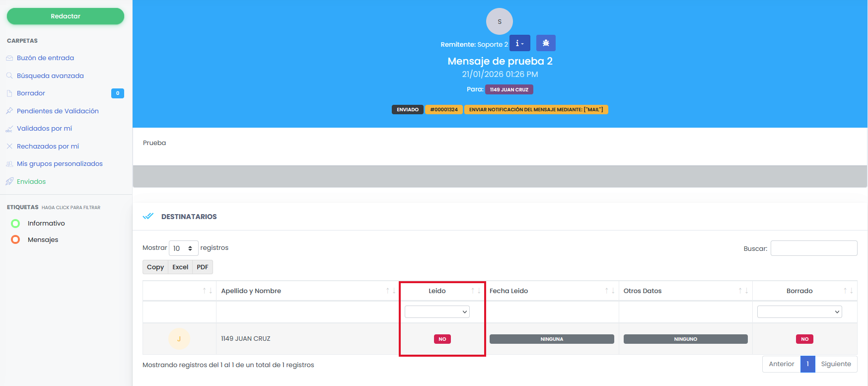This screenshot has width=868, height=386.
Task: Click the document icon next to Borrador
Action: (x=9, y=93)
